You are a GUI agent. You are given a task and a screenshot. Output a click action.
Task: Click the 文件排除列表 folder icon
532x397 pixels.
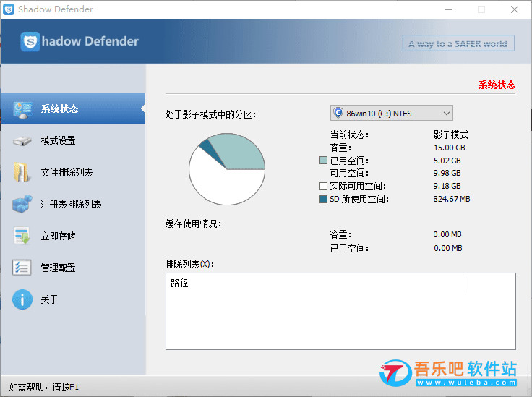click(x=22, y=172)
